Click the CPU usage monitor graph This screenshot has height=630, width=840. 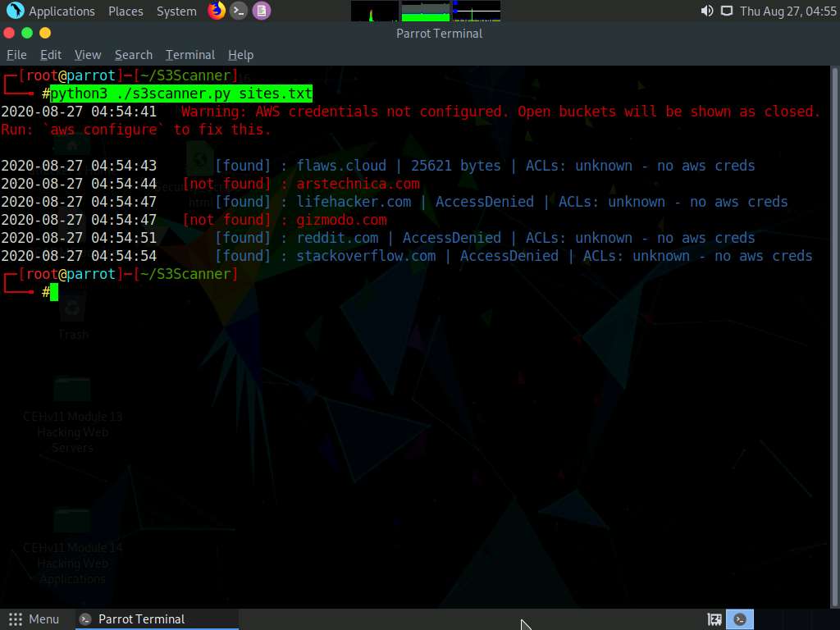(x=373, y=11)
